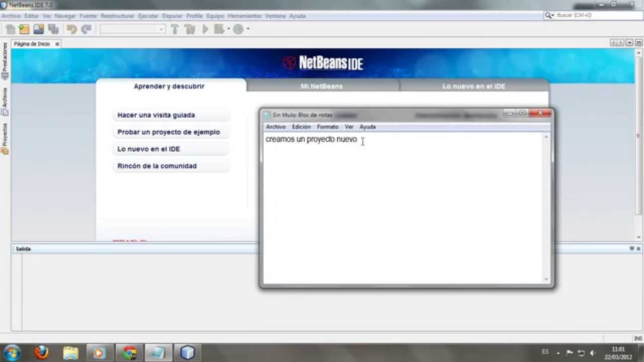
Task: Open the Reestructurar menu
Action: click(x=118, y=16)
